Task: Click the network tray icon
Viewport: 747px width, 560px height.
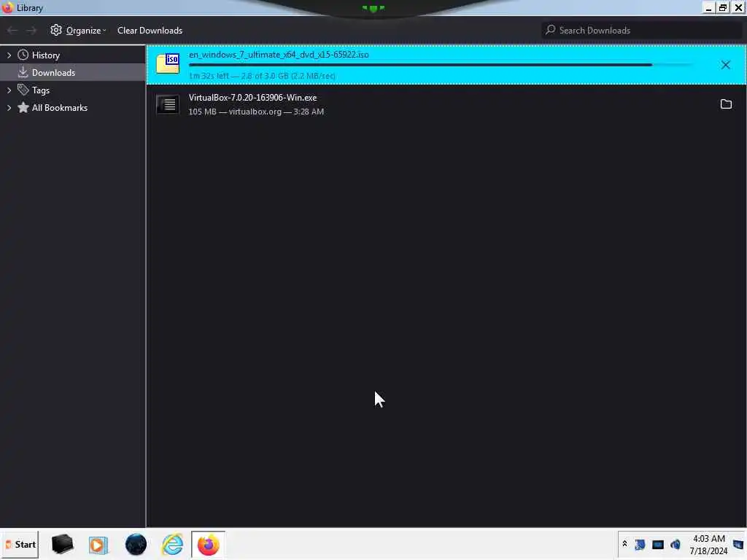Action: [x=639, y=544]
